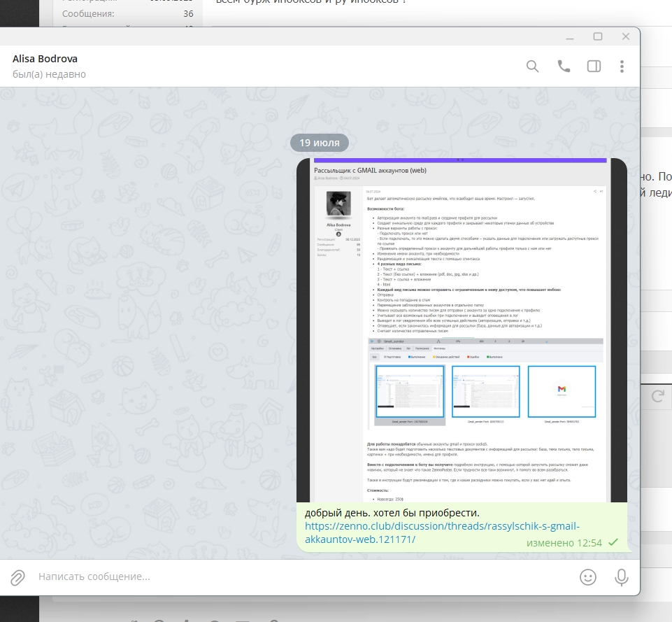The width and height of the screenshot is (672, 622).
Task: Start a voice call with Alisa Bodrova
Action: [x=564, y=66]
